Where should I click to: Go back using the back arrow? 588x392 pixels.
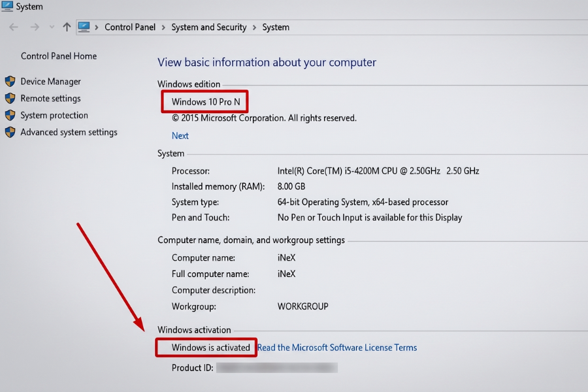14,27
